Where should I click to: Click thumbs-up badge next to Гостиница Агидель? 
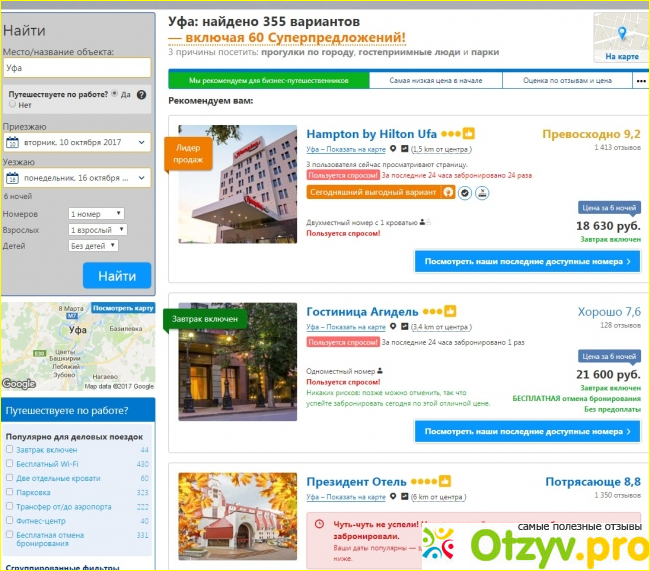[450, 311]
